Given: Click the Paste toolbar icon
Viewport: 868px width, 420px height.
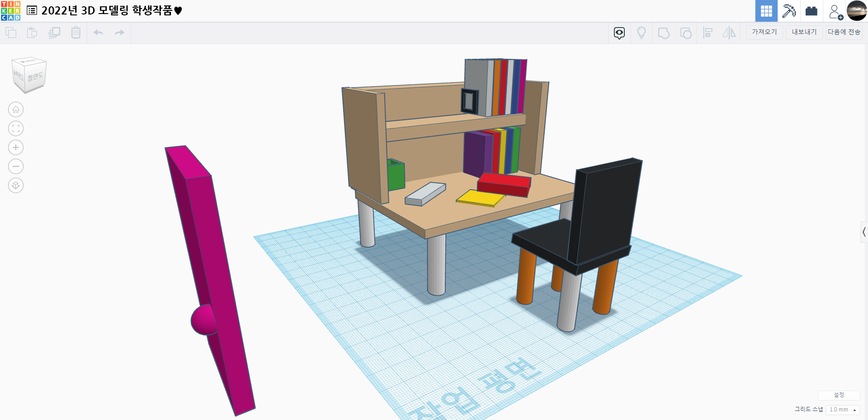Looking at the screenshot, I should tap(32, 33).
